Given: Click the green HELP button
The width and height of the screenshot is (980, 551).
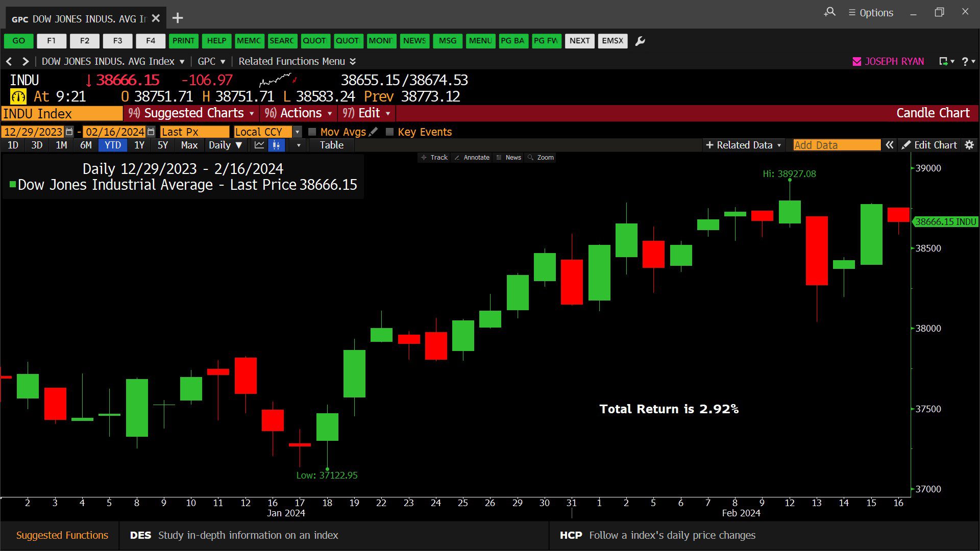Looking at the screenshot, I should tap(216, 41).
